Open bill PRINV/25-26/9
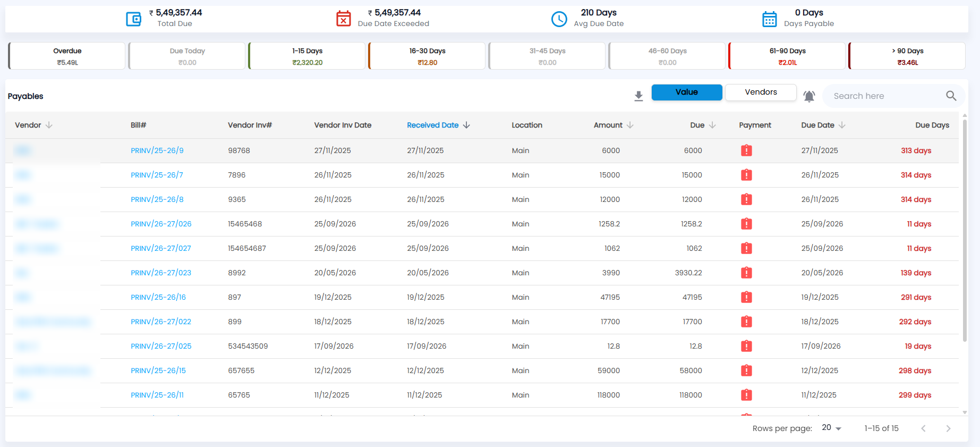Screen dimensions: 980x447 tap(157, 150)
